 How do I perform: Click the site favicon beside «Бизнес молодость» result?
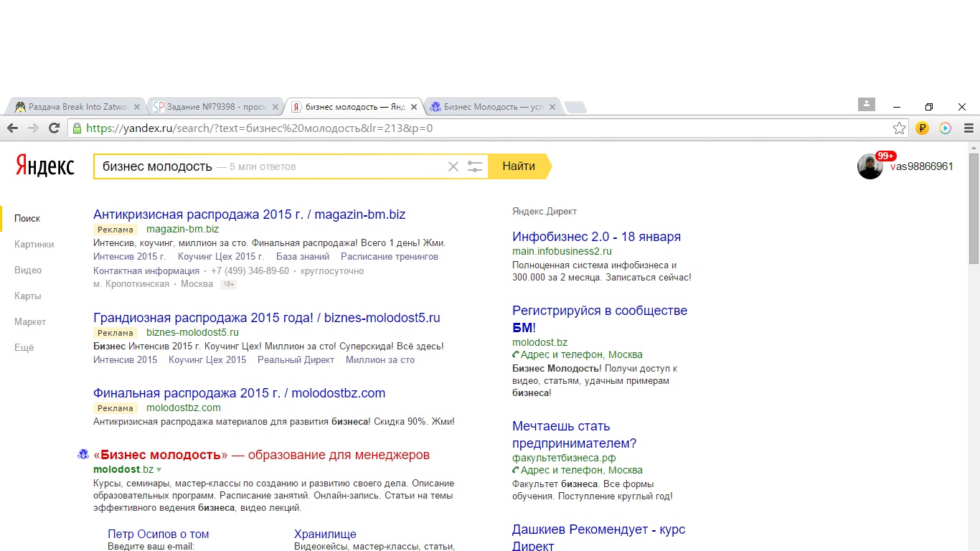[x=83, y=455]
